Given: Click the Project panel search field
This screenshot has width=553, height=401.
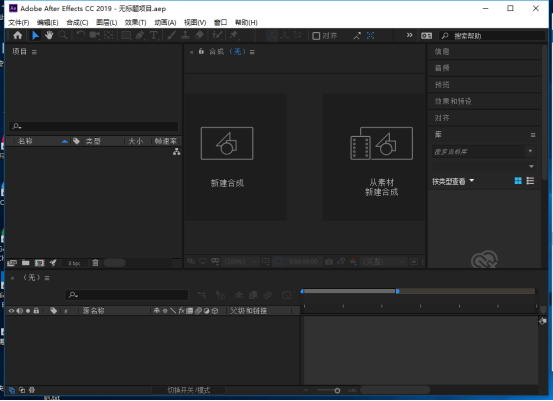Looking at the screenshot, I should (x=93, y=126).
